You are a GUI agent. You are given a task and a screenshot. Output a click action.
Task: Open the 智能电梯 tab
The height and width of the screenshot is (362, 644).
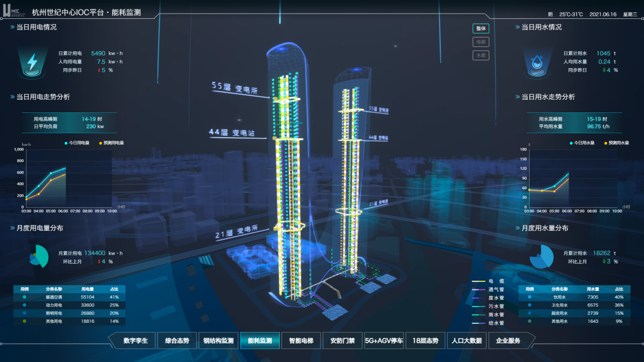(301, 341)
